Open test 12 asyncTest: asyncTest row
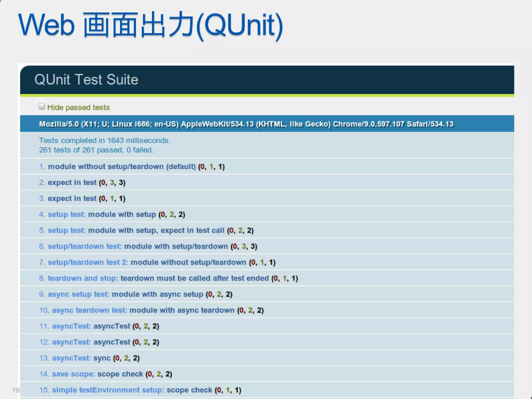 coord(267,342)
